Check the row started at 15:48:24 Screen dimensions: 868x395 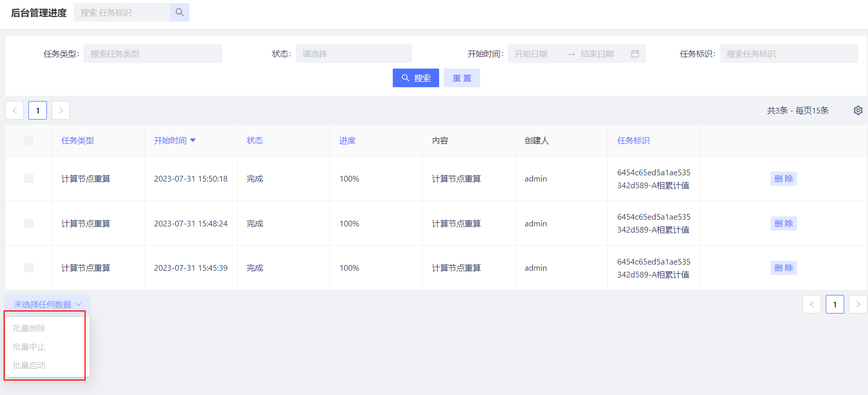pos(29,223)
